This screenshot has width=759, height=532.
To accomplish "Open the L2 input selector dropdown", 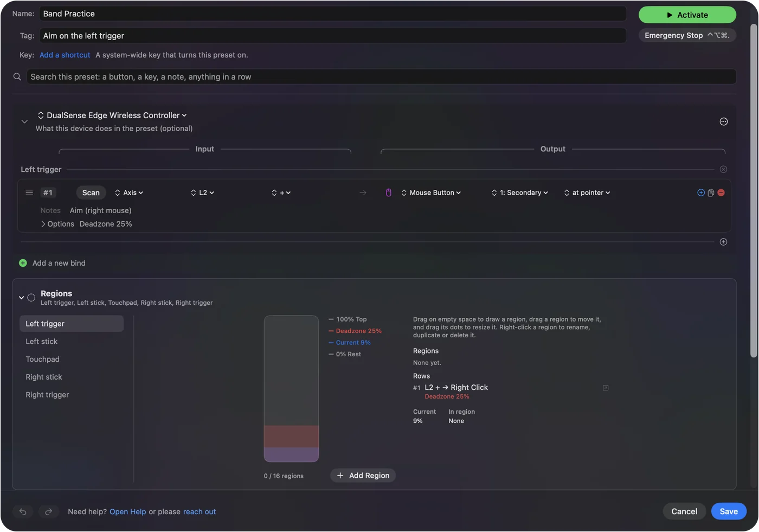I will pos(203,193).
